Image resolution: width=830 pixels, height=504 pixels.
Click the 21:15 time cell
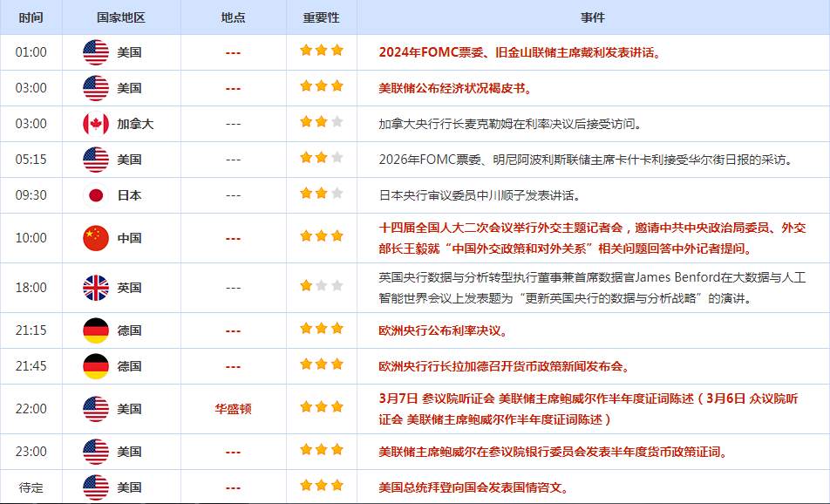point(31,330)
